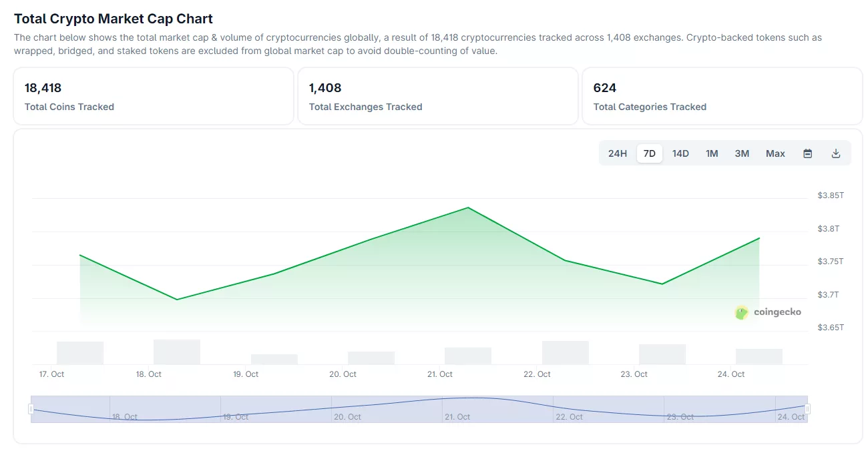Click the CoinGecko watermark logo
This screenshot has width=868, height=461.
click(x=768, y=312)
